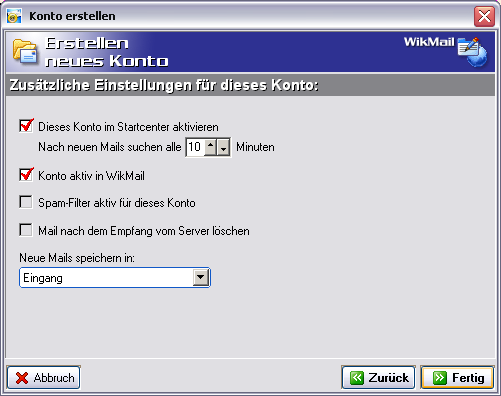Uncheck 'Konto aktiv in WikMail' checkbox
This screenshot has width=501, height=396.
point(26,175)
